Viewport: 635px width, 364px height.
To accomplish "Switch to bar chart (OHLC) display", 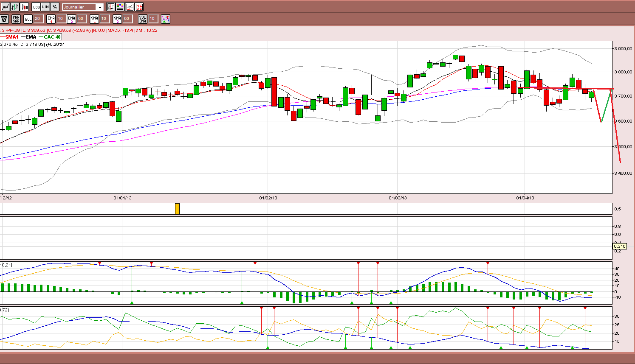I will tap(15, 7).
